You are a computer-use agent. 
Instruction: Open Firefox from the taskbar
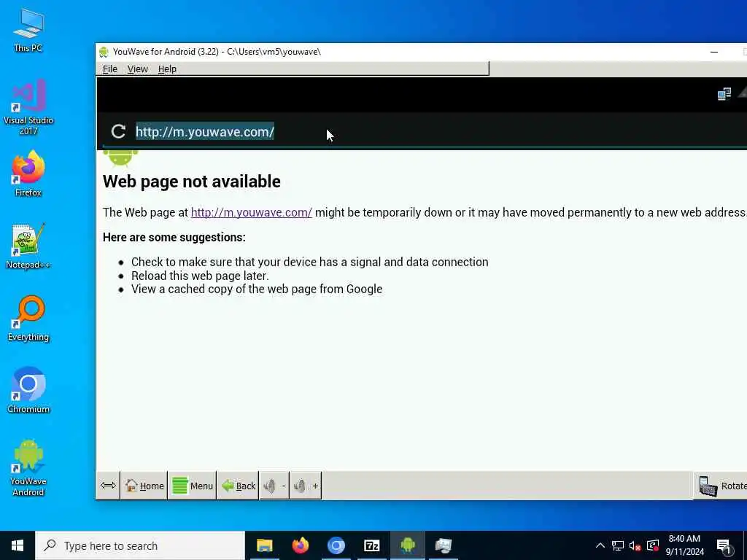300,545
